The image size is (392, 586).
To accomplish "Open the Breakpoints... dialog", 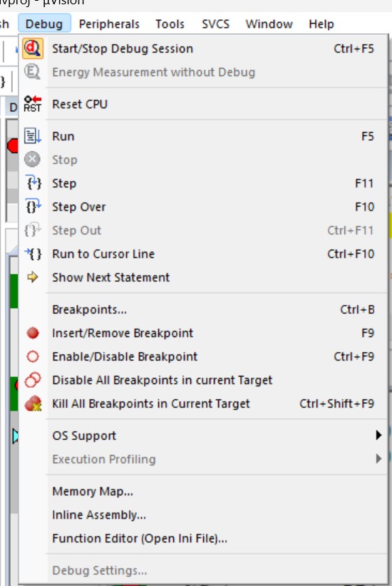I will tap(203, 309).
